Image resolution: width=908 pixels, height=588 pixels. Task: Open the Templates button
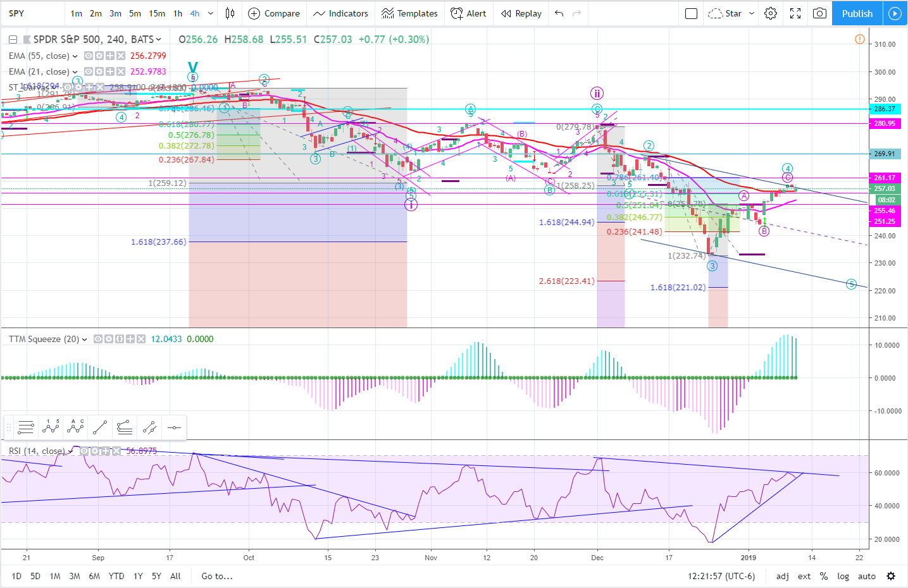(409, 13)
